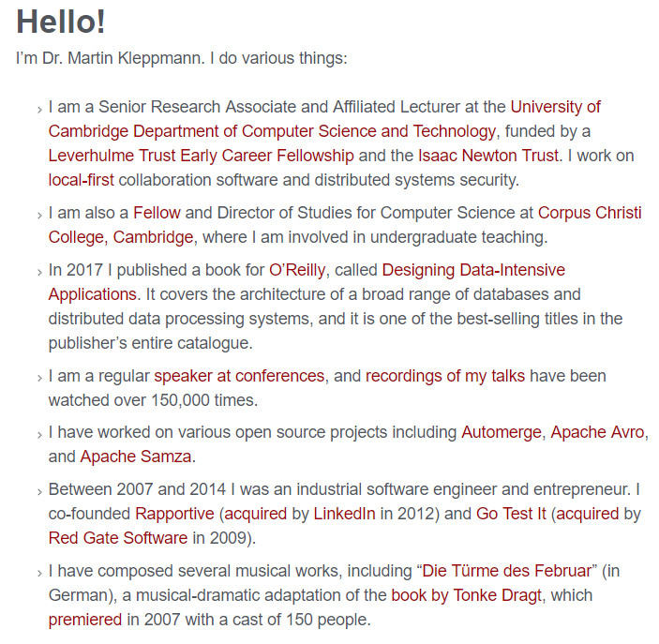This screenshot has width=659, height=644.
Task: Click the LinkedIn link
Action: tap(344, 514)
